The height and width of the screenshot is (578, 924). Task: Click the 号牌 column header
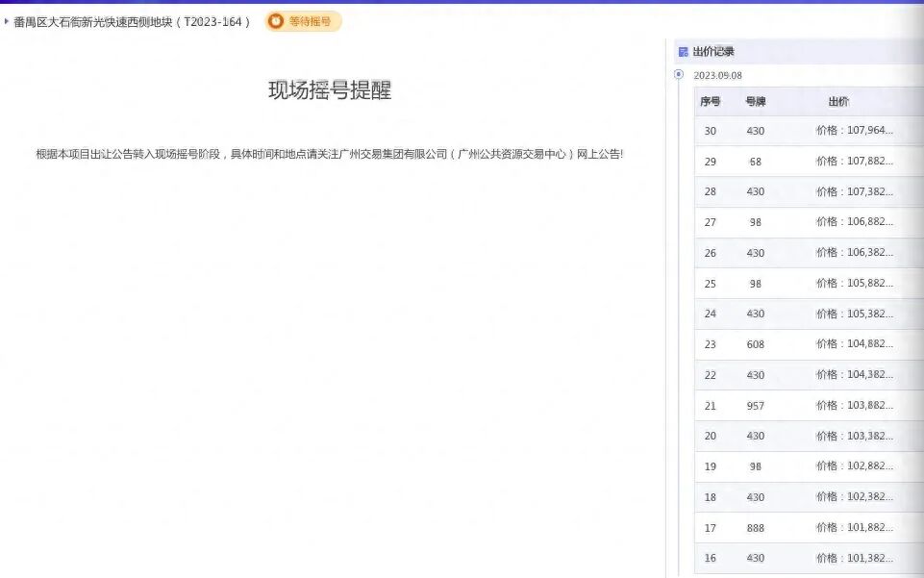754,101
